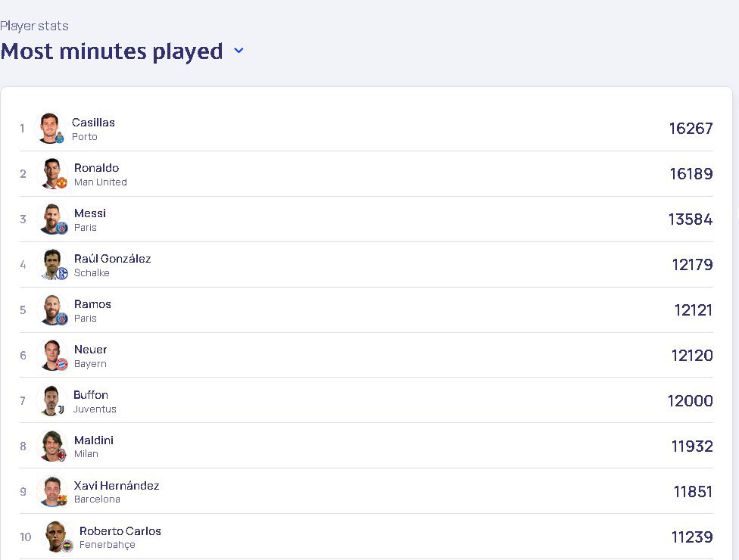Select Roberto Carlos name link

120,530
